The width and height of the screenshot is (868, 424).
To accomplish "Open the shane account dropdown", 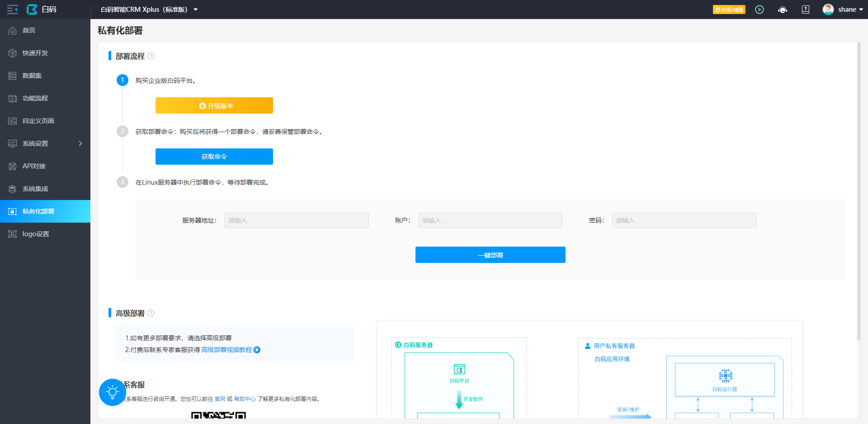I will tap(848, 9).
